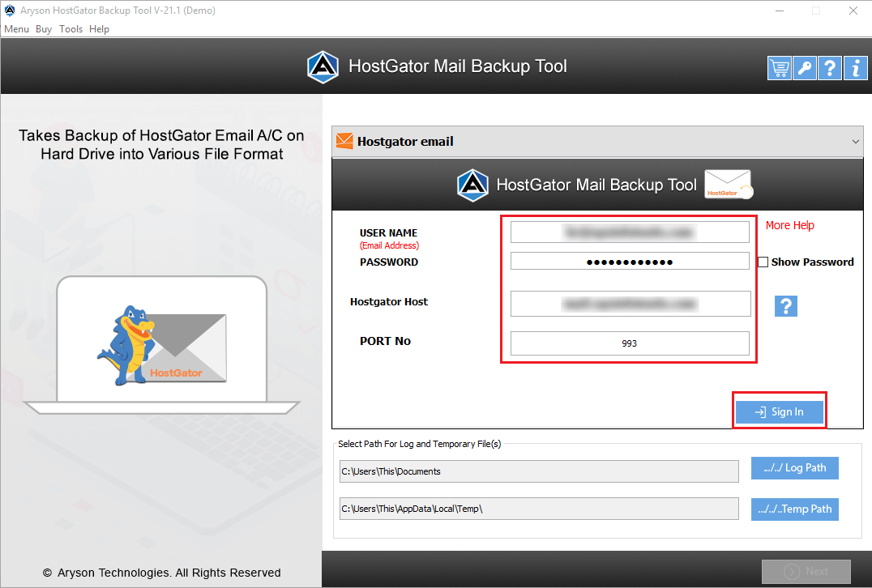Screen dimensions: 872x588
Task: Minimize the application window
Action: point(780,11)
